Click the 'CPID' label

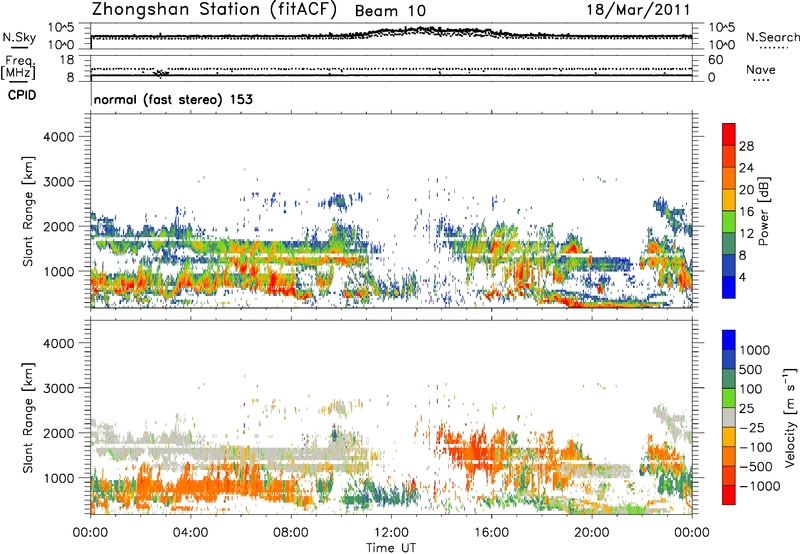[22, 95]
